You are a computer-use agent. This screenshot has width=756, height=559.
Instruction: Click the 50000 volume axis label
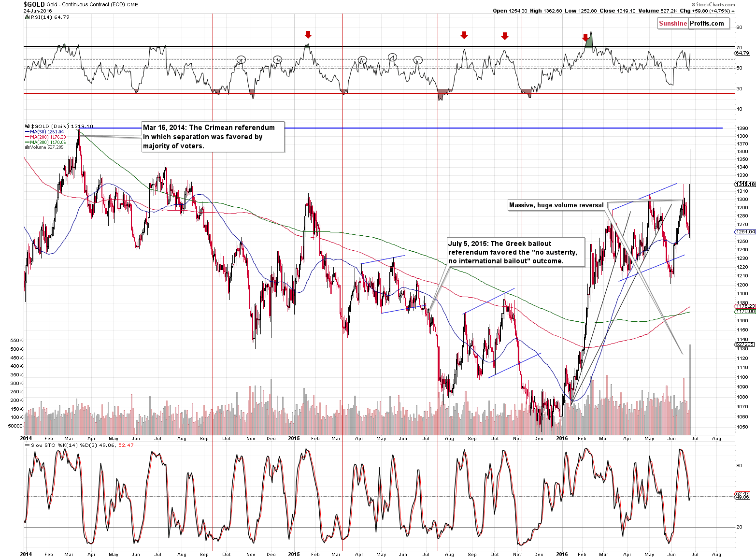coord(15,426)
